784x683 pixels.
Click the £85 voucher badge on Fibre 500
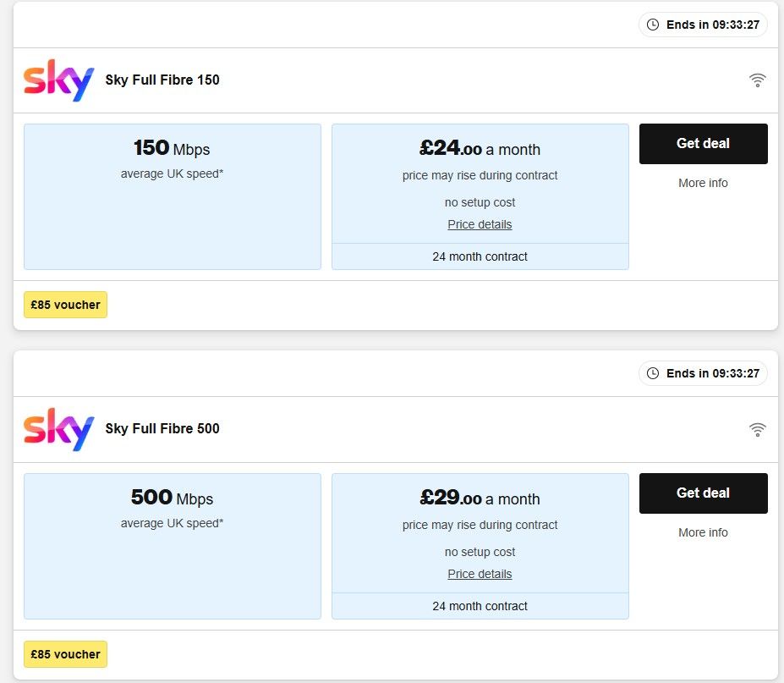65,654
